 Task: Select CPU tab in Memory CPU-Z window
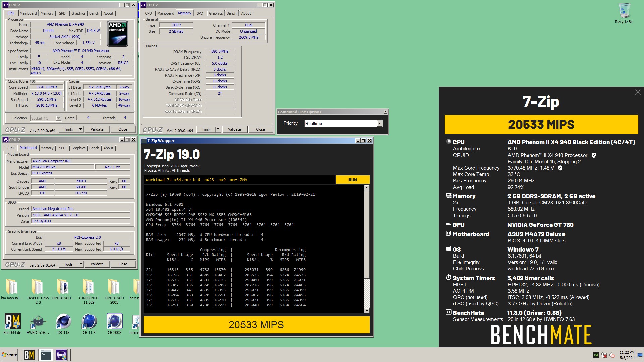point(148,13)
